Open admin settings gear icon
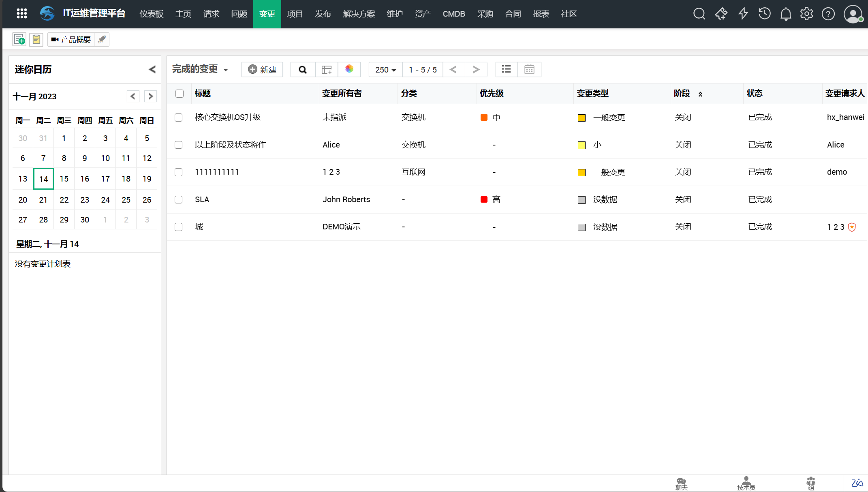 coord(806,14)
